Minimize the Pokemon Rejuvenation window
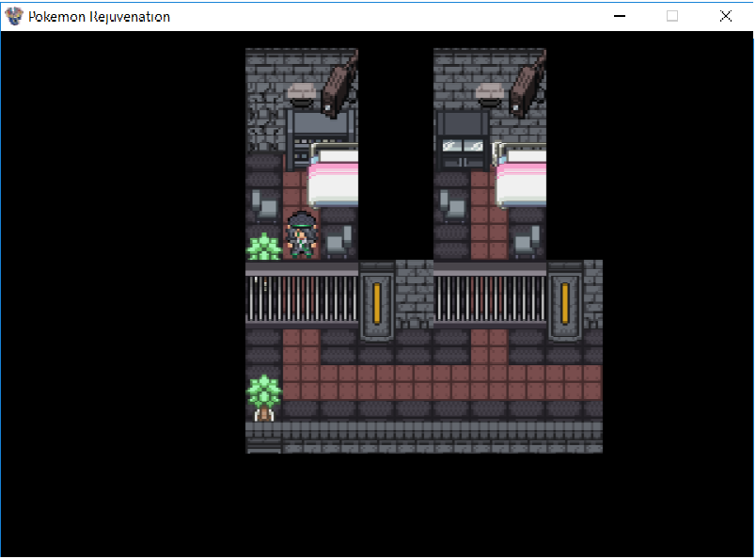 tap(620, 16)
